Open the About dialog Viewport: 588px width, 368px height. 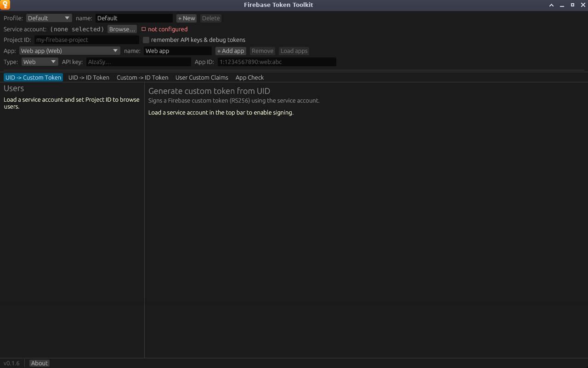[x=39, y=363]
